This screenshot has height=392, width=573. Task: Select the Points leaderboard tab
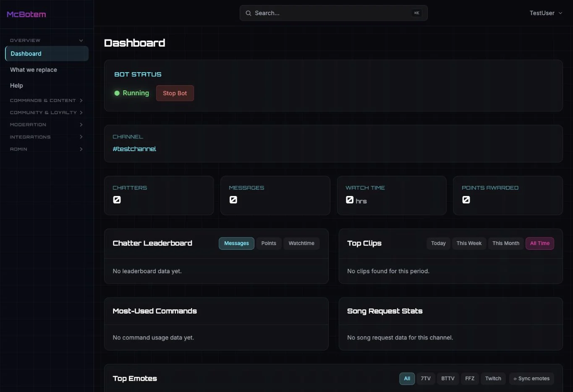coord(269,243)
